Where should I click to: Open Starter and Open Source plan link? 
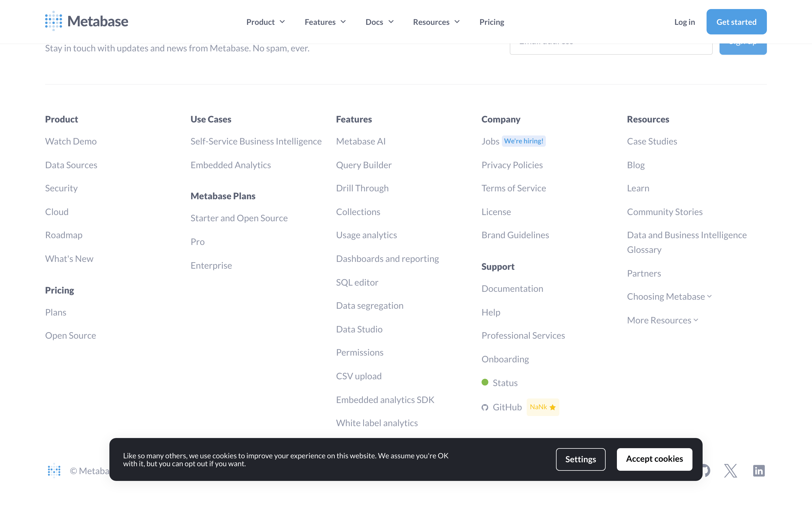[239, 218]
